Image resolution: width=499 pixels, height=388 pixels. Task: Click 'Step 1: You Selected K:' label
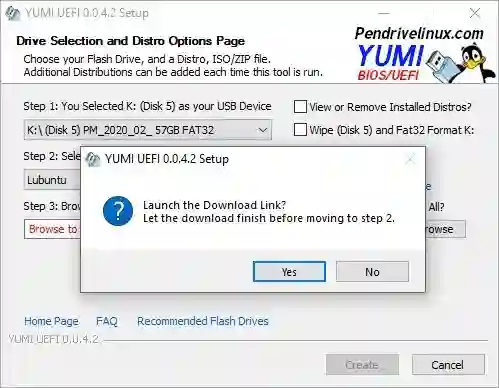point(147,106)
